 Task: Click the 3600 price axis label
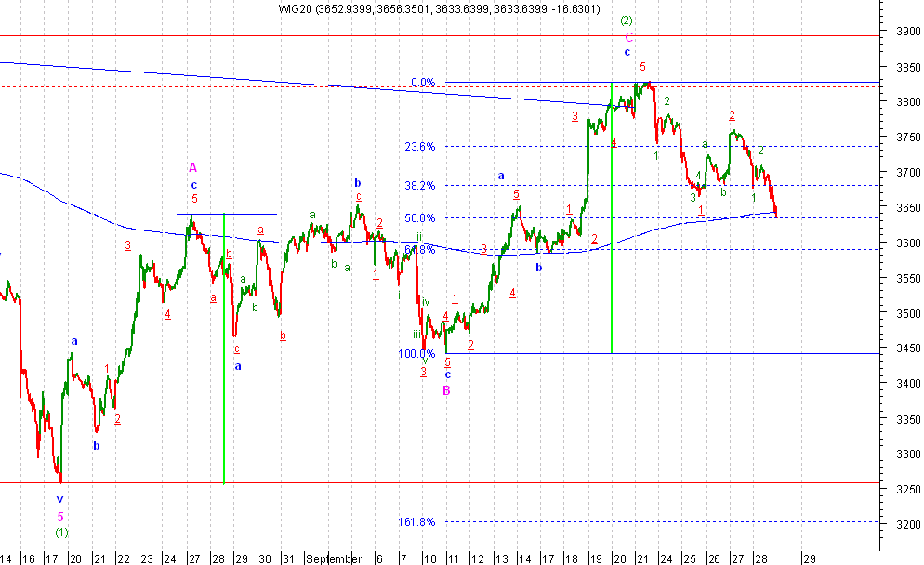coord(908,243)
